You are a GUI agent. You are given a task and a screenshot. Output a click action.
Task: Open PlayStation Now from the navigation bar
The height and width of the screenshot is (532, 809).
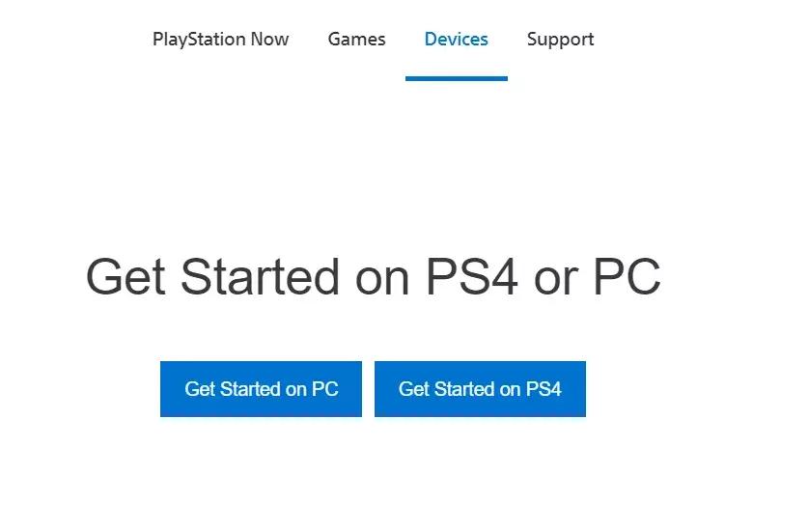(x=220, y=40)
